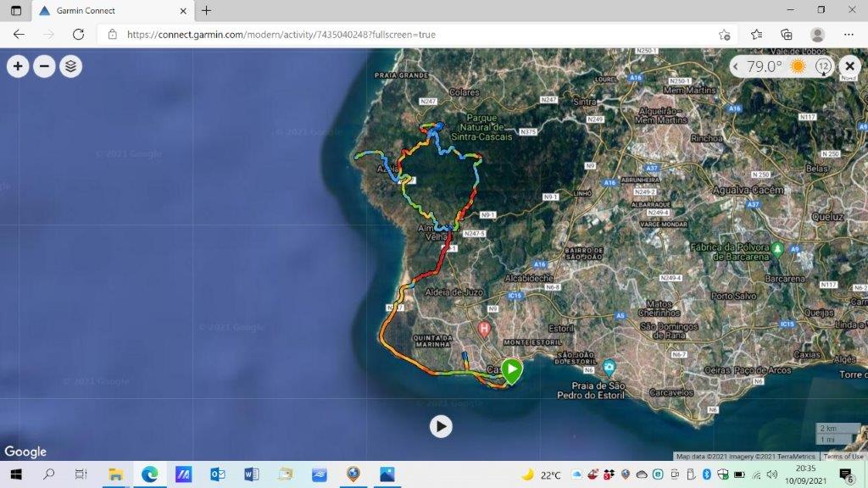Click the 22°C weather widget on the taskbar
Screen dimensions: 868x488
click(542, 474)
